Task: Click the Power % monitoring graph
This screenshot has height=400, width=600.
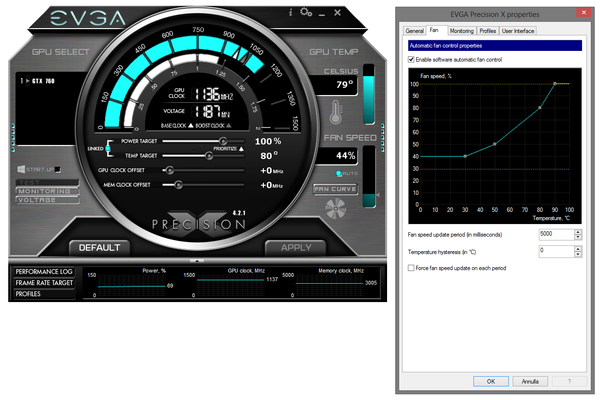Action: (130, 285)
